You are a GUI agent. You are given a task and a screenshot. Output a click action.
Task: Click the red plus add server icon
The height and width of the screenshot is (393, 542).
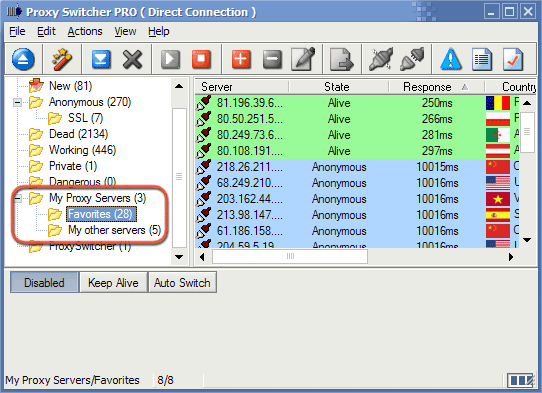[x=241, y=59]
